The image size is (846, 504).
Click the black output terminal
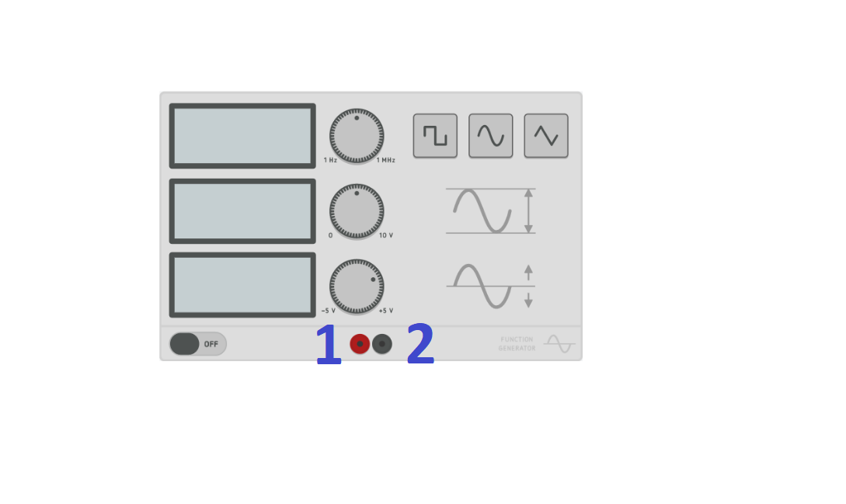coord(382,344)
